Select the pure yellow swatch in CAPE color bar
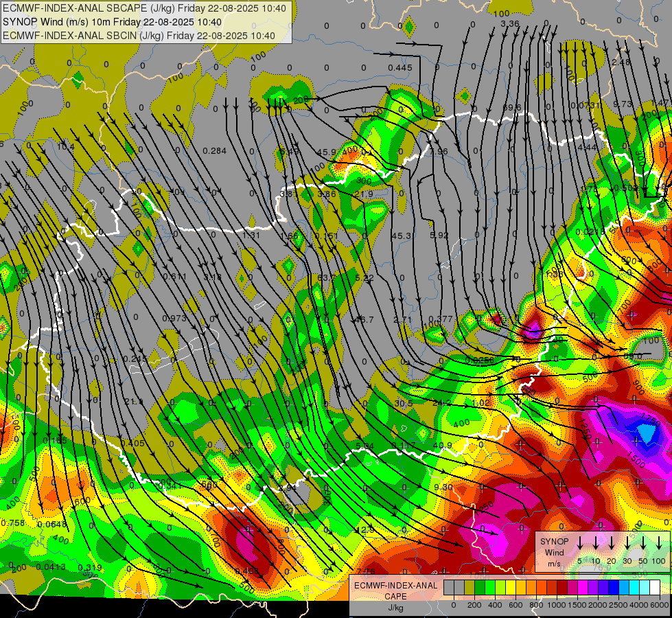672x618 pixels. click(x=511, y=588)
